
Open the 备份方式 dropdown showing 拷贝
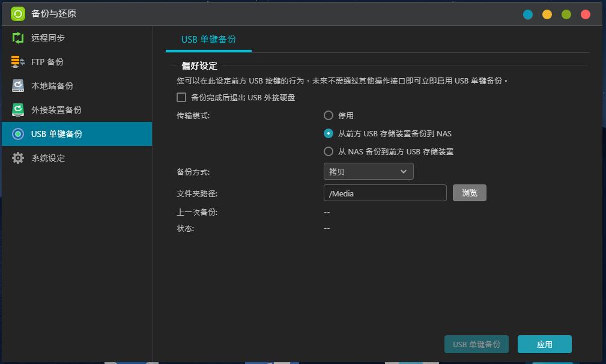tap(368, 171)
